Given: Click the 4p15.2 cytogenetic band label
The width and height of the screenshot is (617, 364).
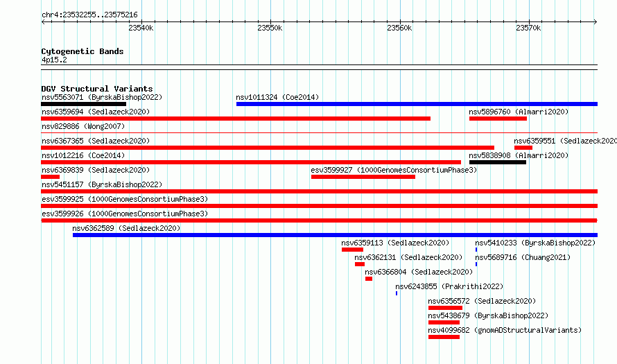Looking at the screenshot, I should pos(54,60).
